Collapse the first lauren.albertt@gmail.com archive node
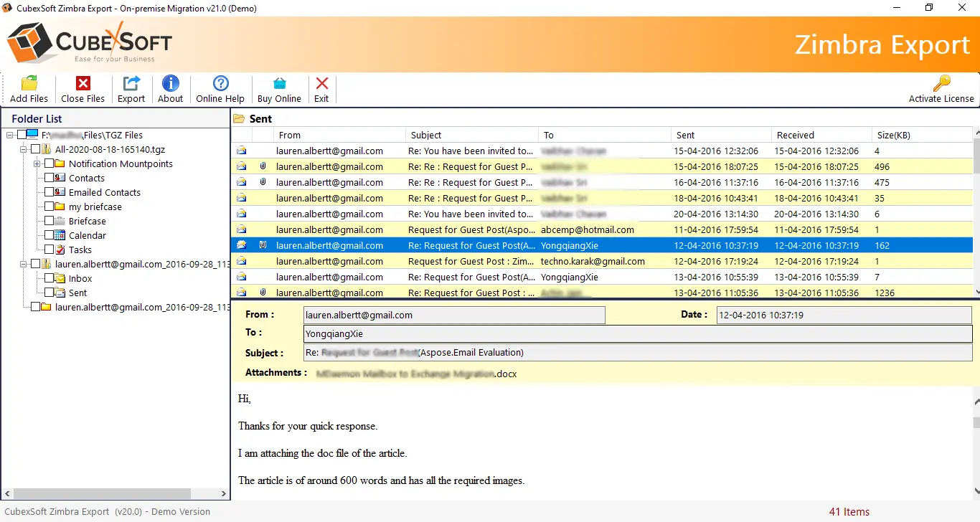The height and width of the screenshot is (522, 980). (24, 264)
